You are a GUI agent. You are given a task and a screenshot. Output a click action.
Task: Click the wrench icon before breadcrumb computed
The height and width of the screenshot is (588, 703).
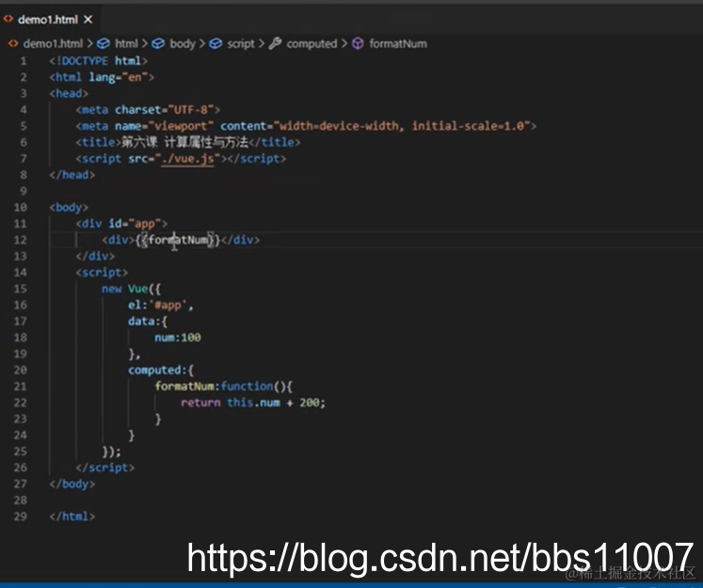(x=275, y=43)
